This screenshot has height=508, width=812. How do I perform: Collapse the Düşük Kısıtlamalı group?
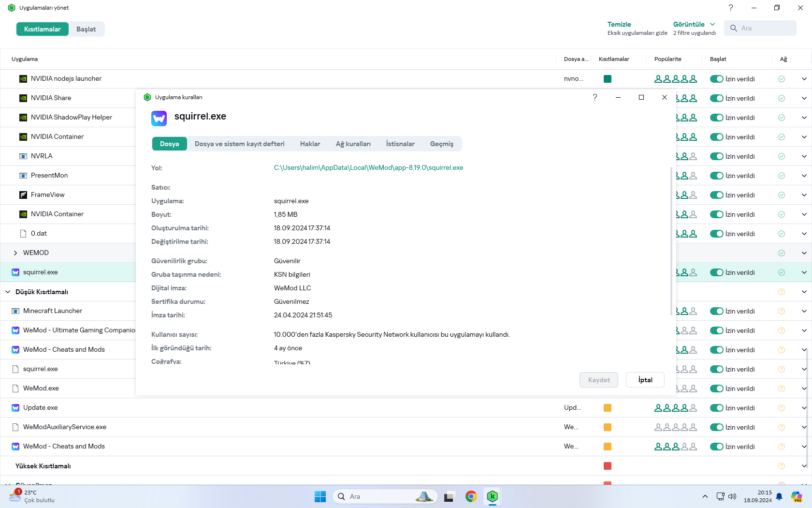[x=8, y=292]
